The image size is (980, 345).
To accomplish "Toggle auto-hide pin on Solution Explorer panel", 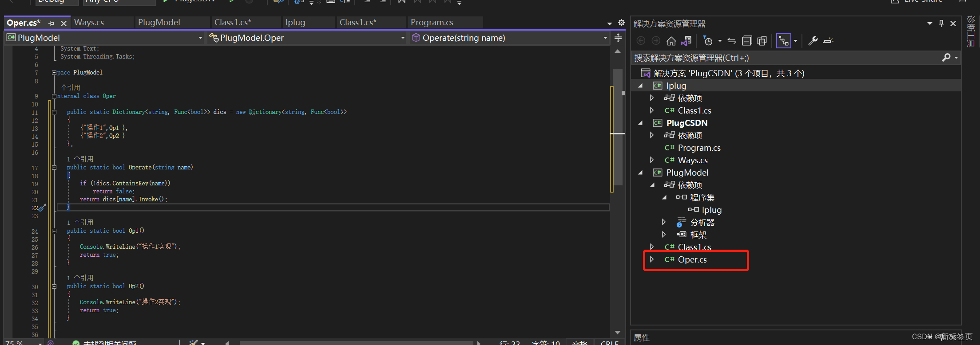I will click(941, 24).
